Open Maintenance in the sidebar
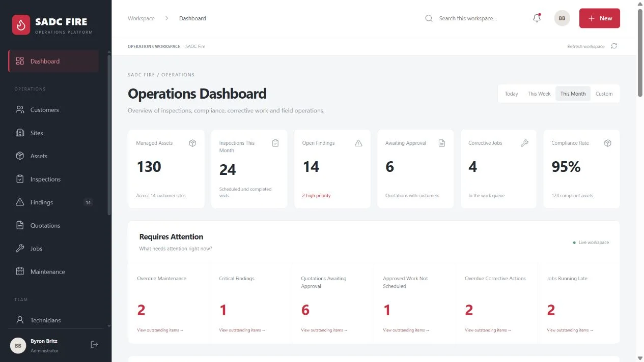Viewport: 644px width, 362px height. pyautogui.click(x=53, y=271)
